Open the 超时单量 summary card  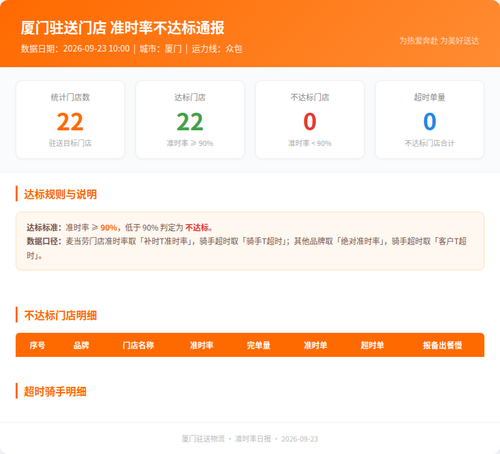point(430,120)
